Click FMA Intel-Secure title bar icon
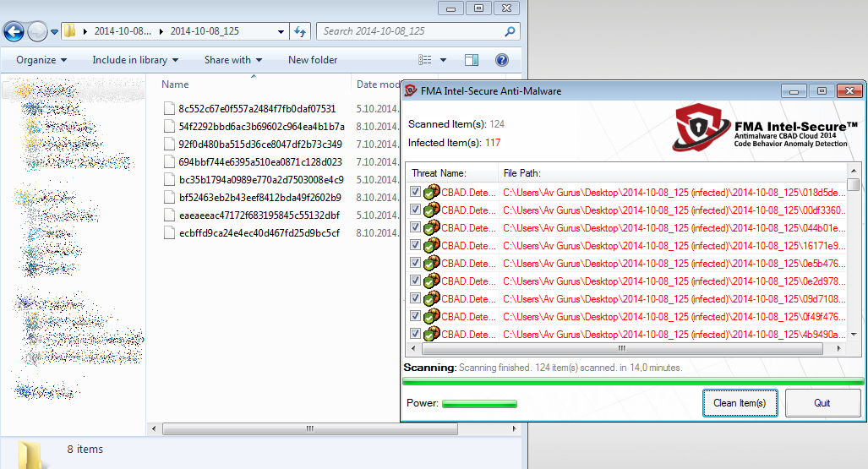 410,90
